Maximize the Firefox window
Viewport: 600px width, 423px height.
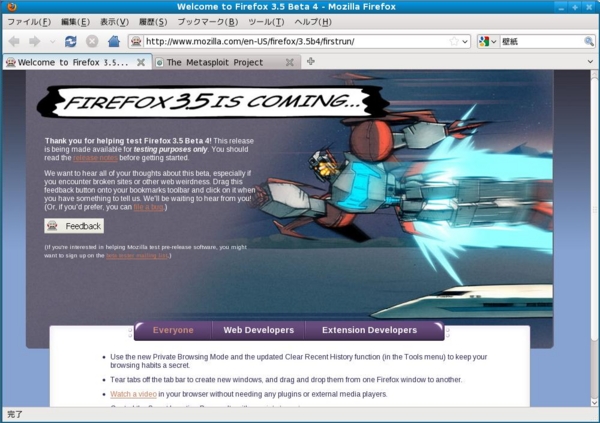coord(575,7)
